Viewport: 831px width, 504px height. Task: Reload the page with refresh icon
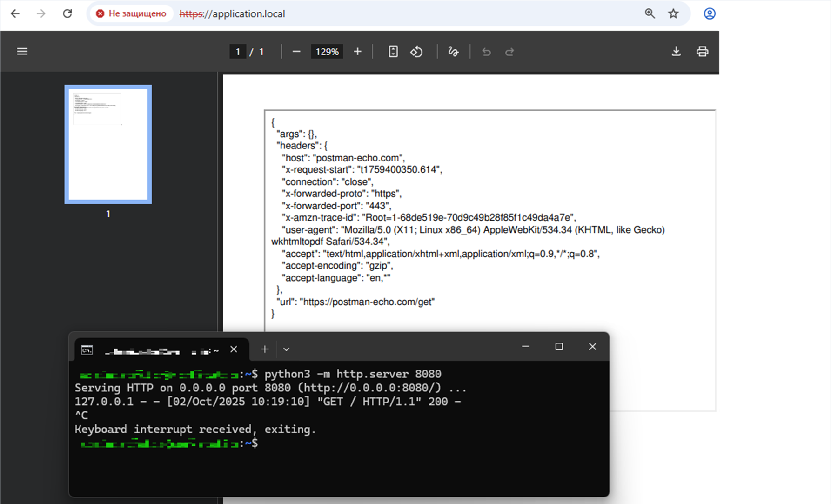[67, 13]
